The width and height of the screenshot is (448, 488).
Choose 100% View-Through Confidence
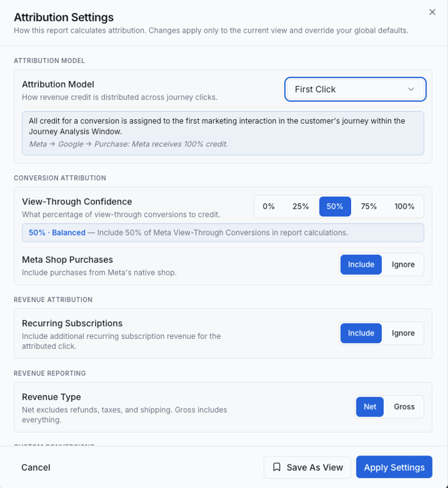tap(404, 207)
